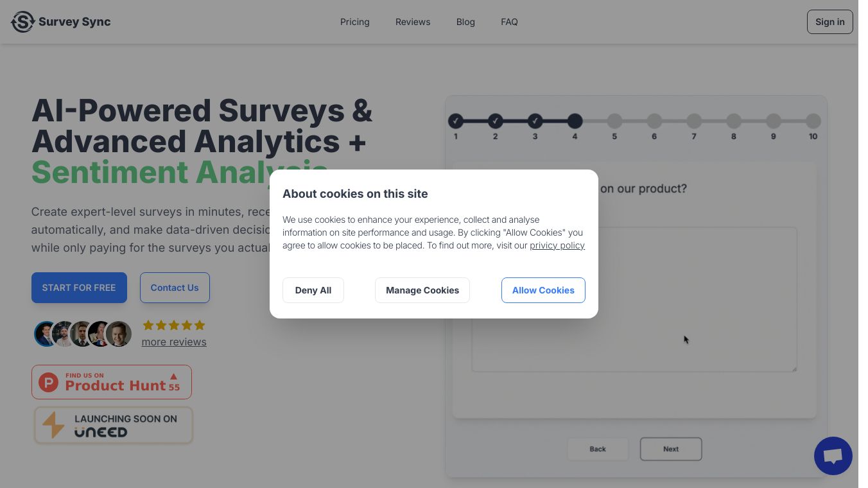Click the Survey Sync logo icon
The height and width of the screenshot is (488, 868).
pyautogui.click(x=22, y=22)
